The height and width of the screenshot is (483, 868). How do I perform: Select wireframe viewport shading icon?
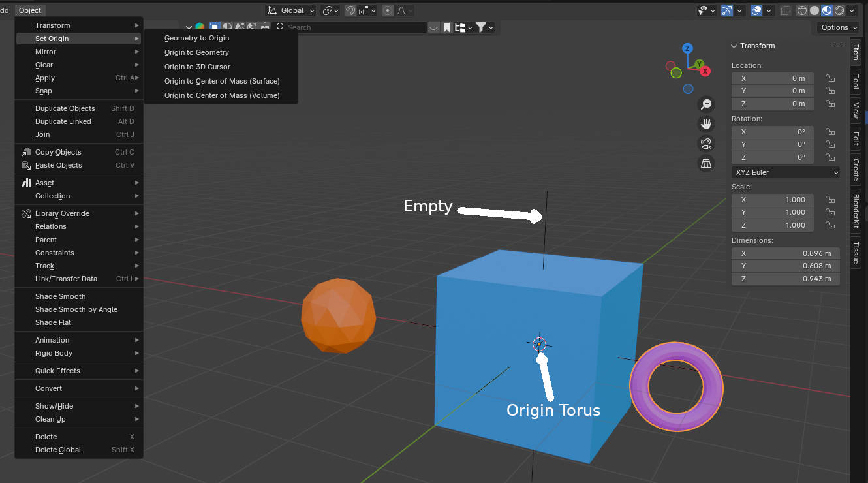click(802, 10)
